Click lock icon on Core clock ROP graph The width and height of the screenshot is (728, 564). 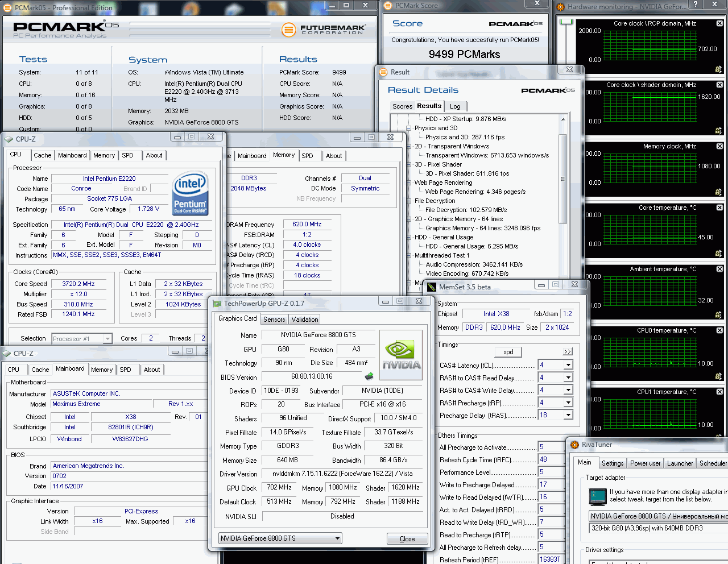click(719, 69)
